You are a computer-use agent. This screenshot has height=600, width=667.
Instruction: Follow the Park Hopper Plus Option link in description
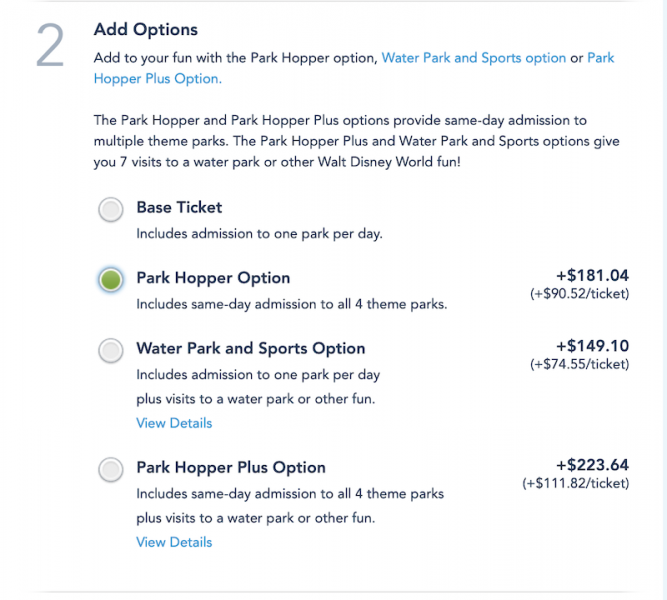(157, 78)
